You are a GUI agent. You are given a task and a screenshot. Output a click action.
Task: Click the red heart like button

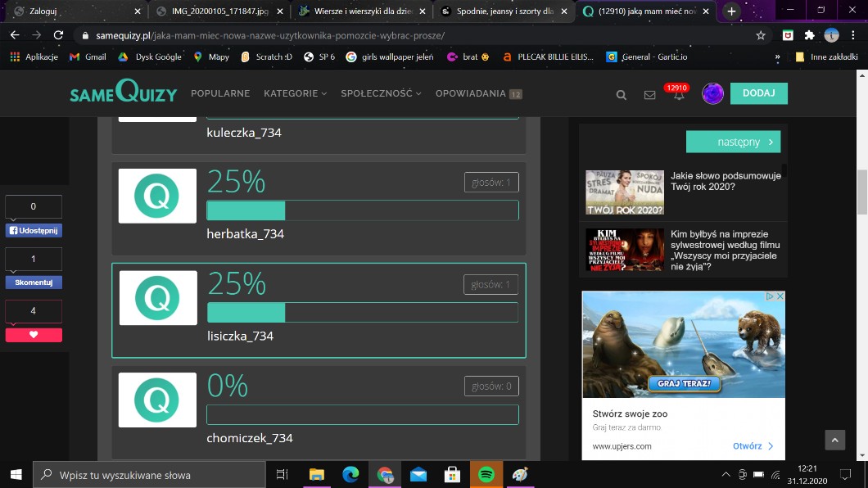click(x=34, y=335)
